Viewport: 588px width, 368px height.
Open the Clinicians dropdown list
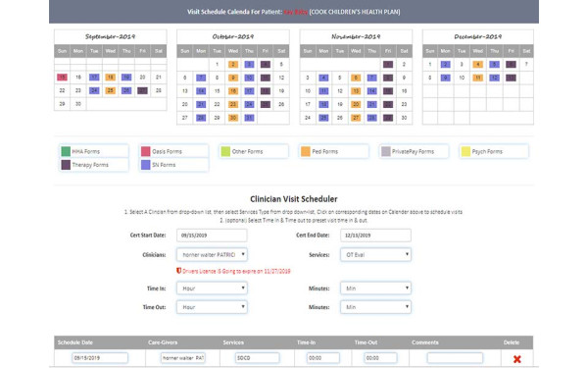(x=212, y=254)
